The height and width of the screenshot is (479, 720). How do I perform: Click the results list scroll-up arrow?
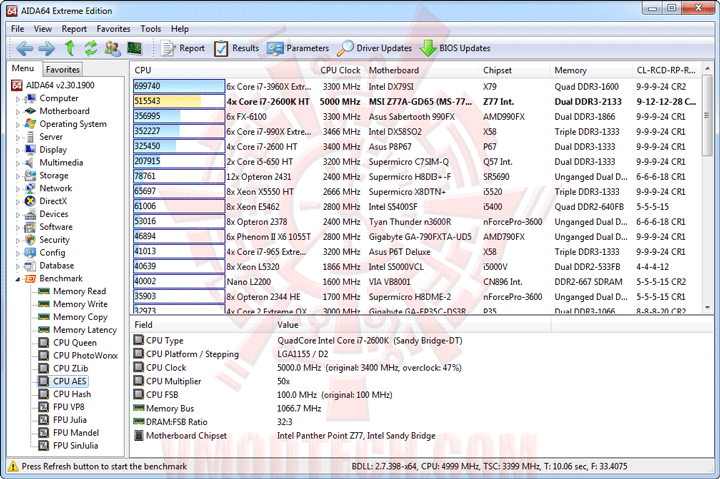pos(708,68)
